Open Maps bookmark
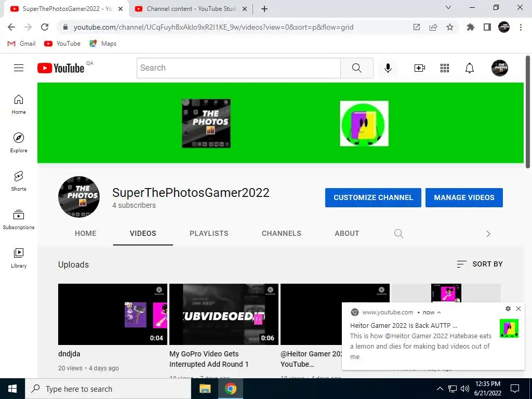The width and height of the screenshot is (532, 399). (x=103, y=44)
